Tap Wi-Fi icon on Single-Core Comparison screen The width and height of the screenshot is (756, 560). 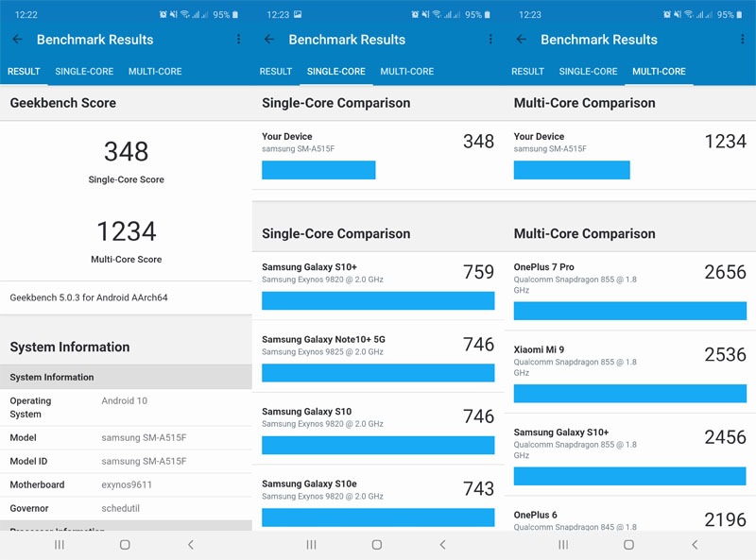coord(437,14)
